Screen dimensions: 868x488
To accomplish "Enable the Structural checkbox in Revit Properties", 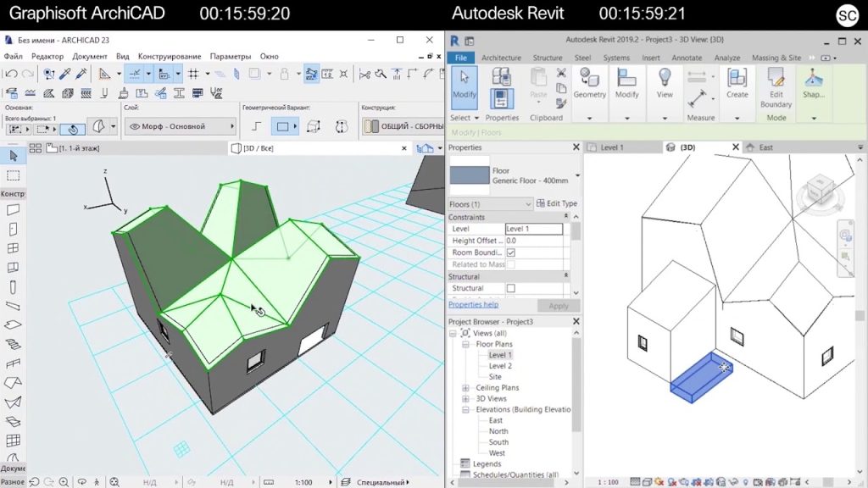I will [x=509, y=288].
